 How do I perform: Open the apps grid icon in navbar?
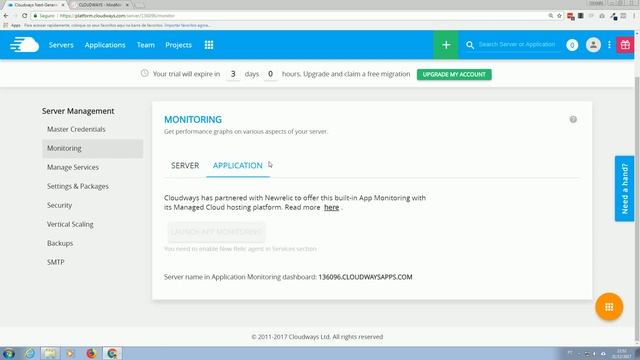pos(209,45)
